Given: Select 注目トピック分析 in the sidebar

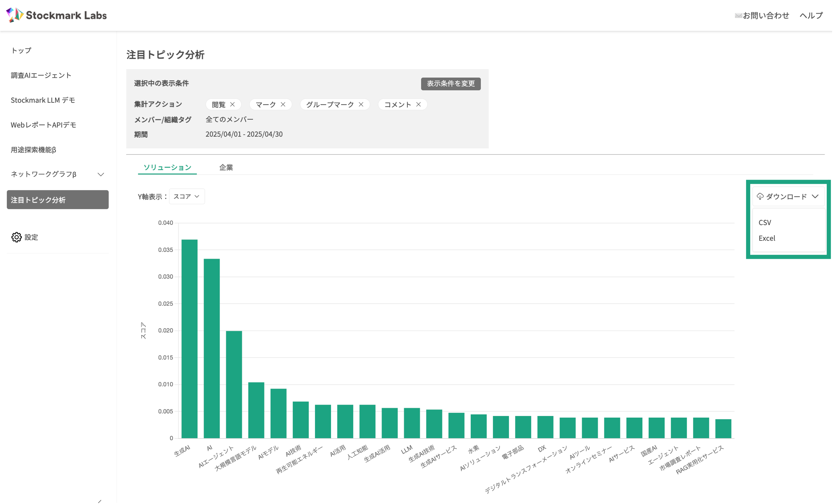Looking at the screenshot, I should coord(58,200).
